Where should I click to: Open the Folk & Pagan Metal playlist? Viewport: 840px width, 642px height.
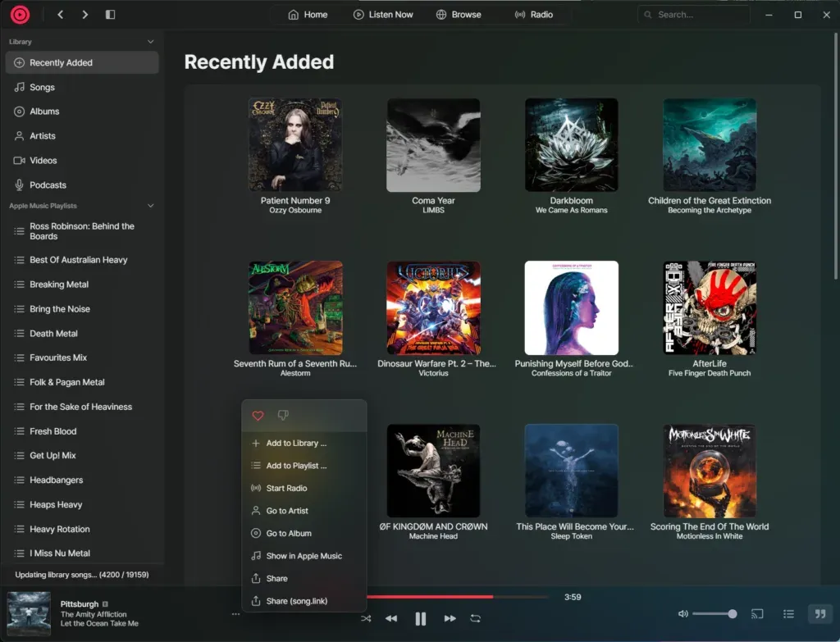(x=82, y=382)
